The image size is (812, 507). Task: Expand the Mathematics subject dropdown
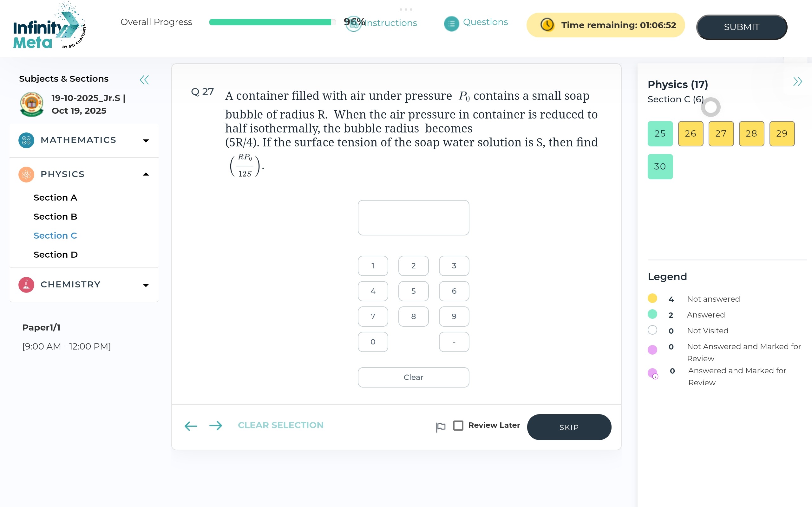[146, 141]
